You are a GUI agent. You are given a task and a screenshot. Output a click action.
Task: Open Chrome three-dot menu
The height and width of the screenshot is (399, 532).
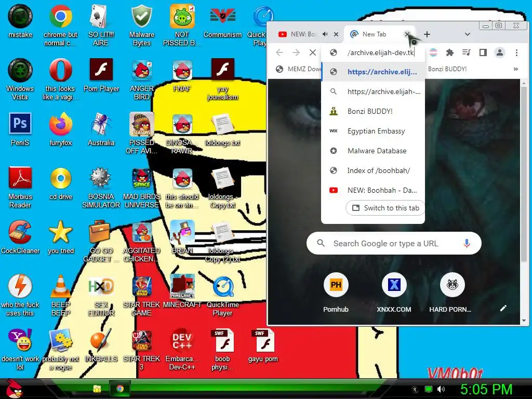click(x=516, y=52)
